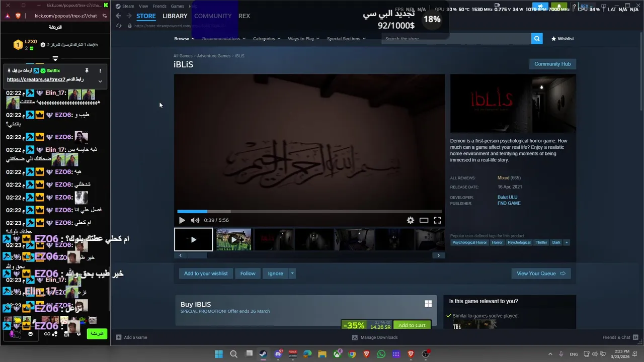
Task: Expand the Browse dropdown
Action: click(184, 39)
